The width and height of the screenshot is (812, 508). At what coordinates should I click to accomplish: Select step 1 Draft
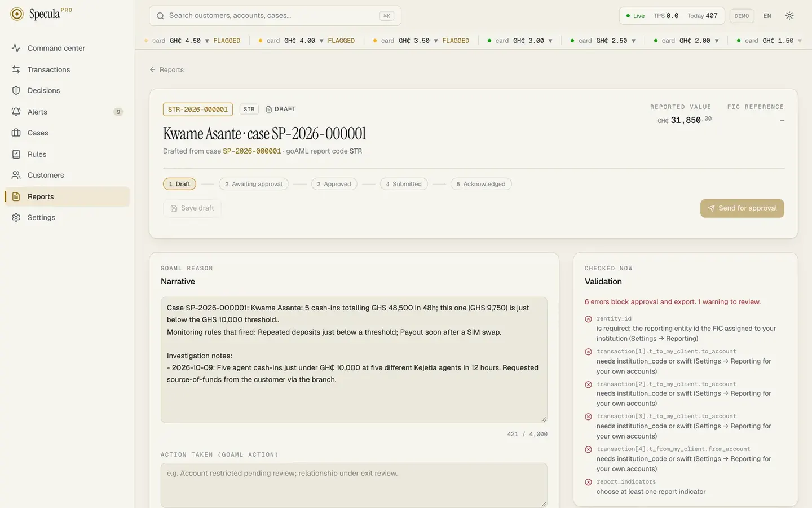tap(180, 184)
